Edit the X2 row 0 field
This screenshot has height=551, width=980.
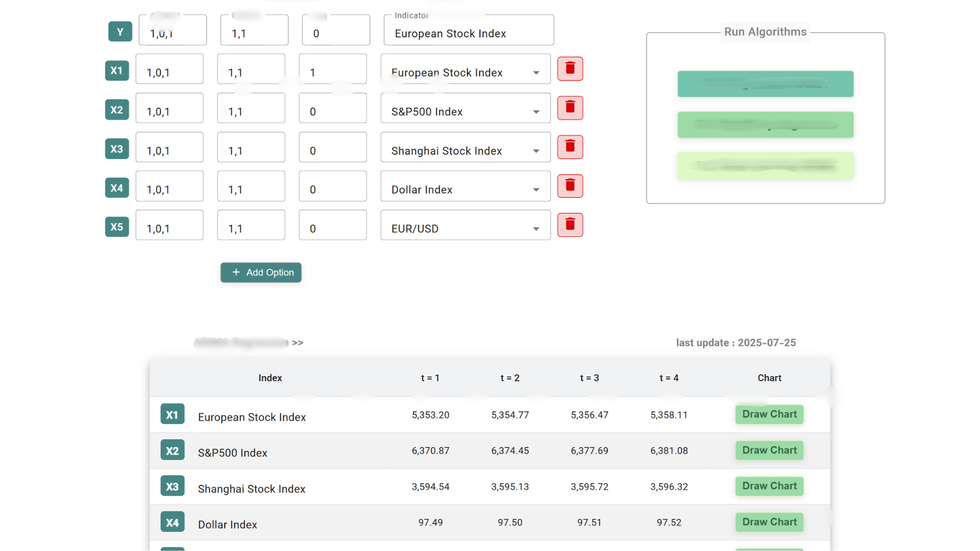[x=333, y=108]
